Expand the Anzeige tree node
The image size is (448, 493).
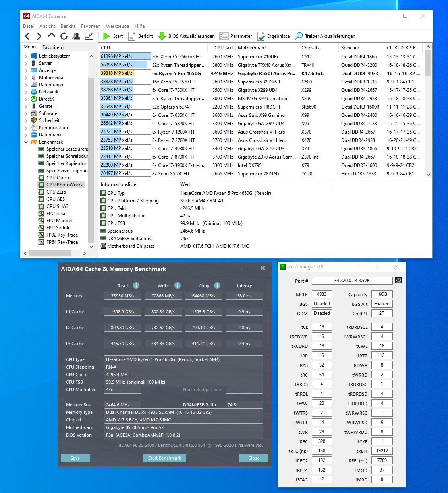coord(26,71)
